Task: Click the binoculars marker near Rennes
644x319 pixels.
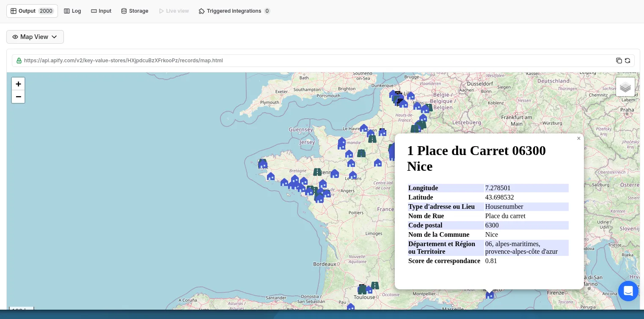Action: tap(317, 172)
